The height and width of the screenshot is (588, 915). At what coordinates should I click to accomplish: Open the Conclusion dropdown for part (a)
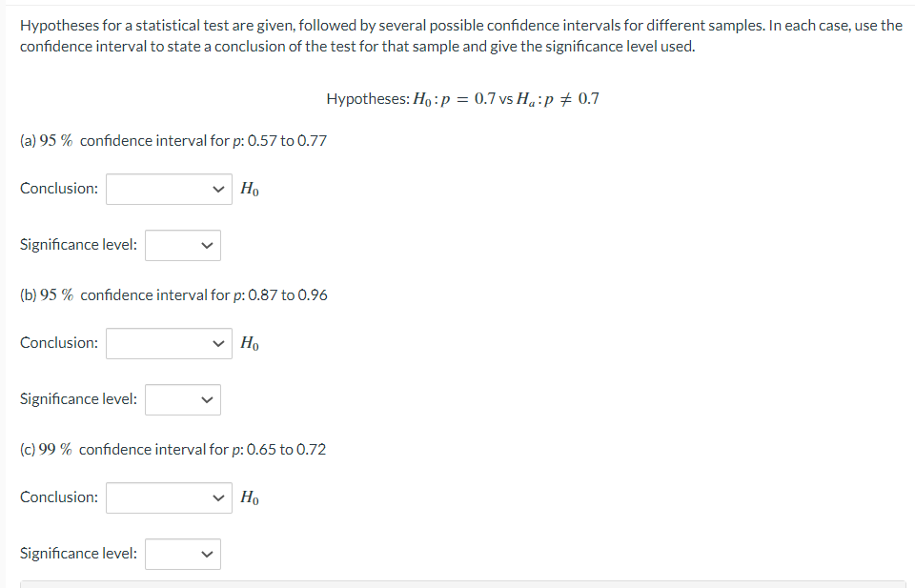169,188
